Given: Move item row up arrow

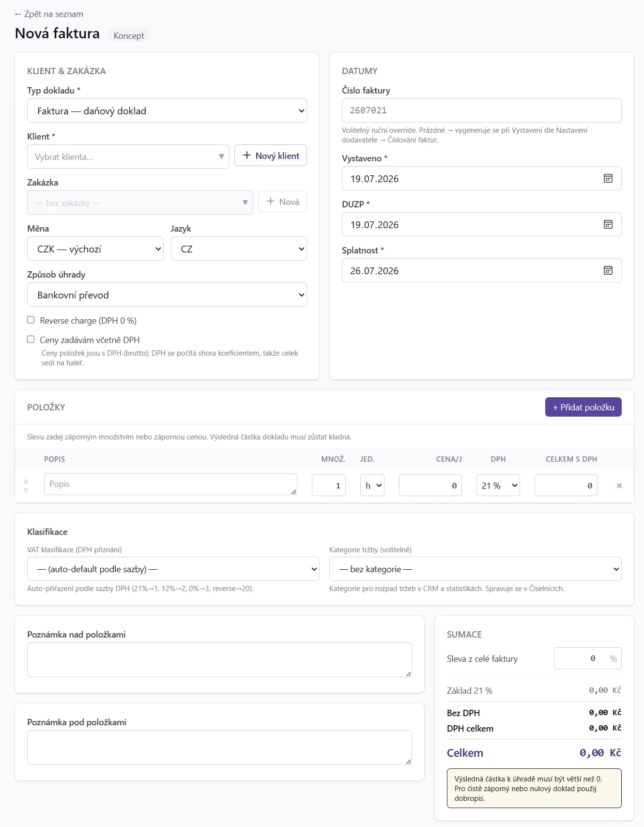Looking at the screenshot, I should (x=26, y=481).
